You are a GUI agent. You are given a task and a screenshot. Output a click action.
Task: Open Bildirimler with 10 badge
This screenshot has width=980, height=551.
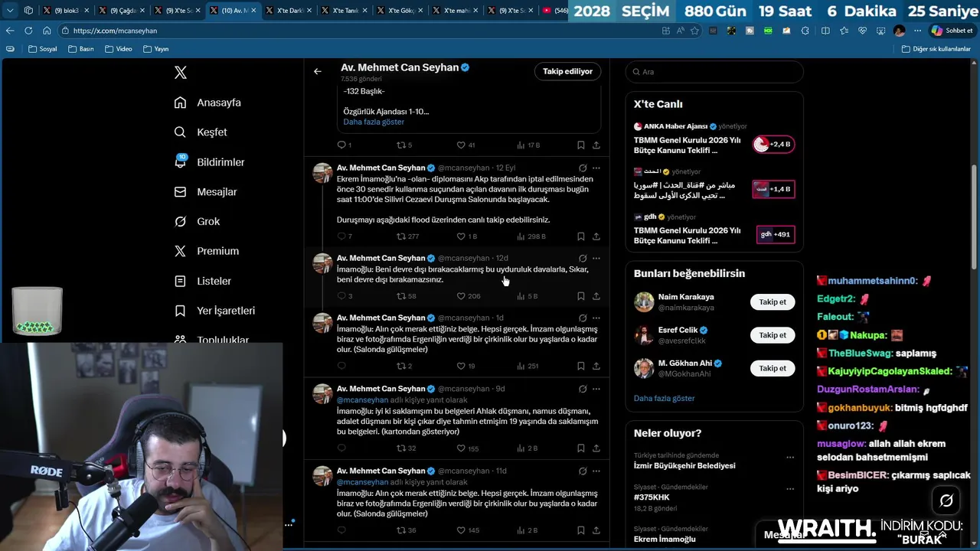click(209, 162)
